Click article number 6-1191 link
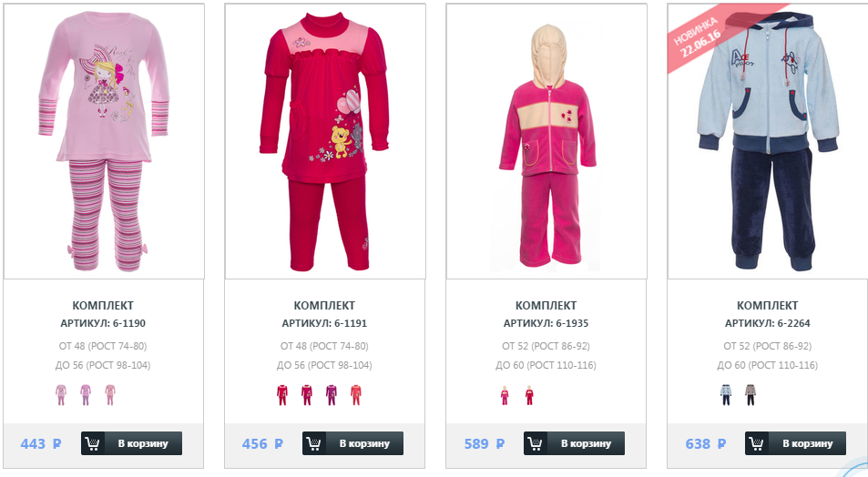868x477 pixels. click(324, 323)
